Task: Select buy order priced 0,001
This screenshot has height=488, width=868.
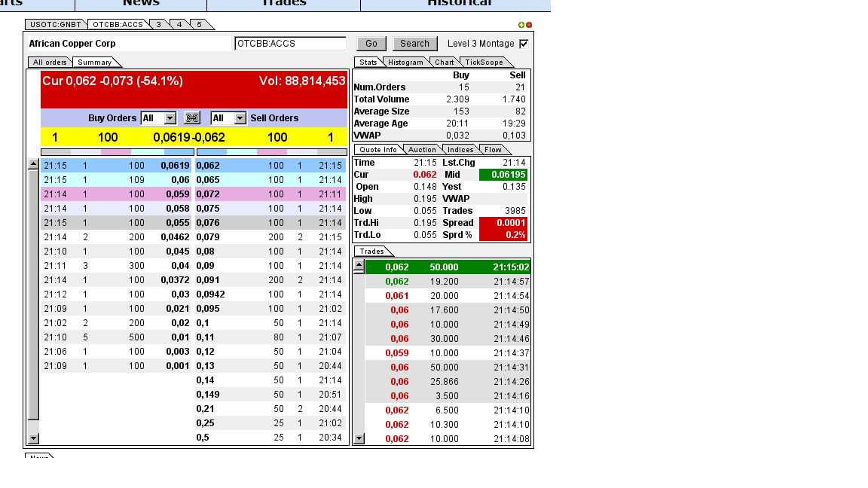Action: coord(116,366)
